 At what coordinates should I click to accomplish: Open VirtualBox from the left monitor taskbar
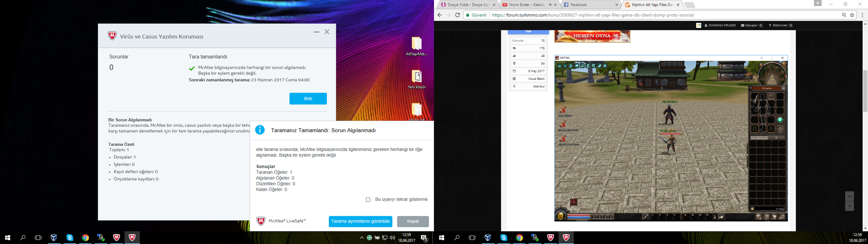54,238
